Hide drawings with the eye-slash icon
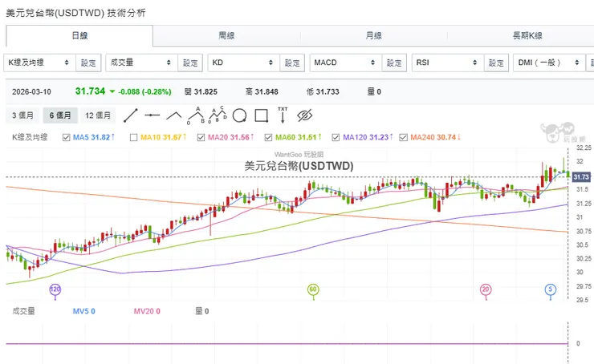This screenshot has width=594, height=364. click(x=304, y=115)
